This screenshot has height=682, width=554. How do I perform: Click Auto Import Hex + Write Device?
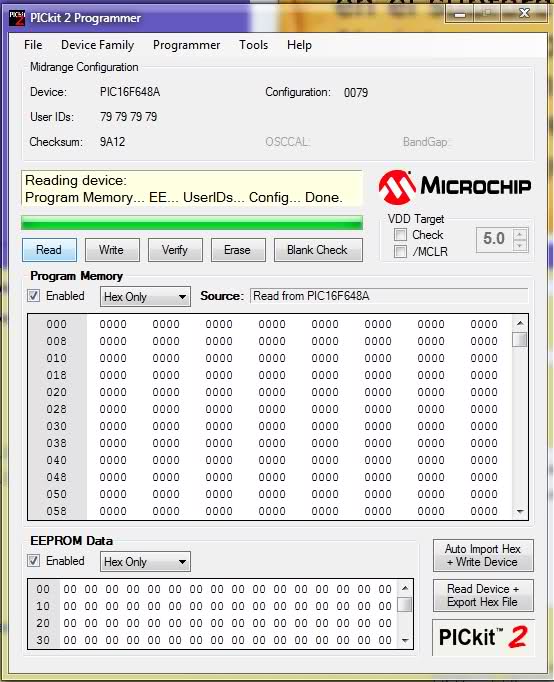[483, 555]
